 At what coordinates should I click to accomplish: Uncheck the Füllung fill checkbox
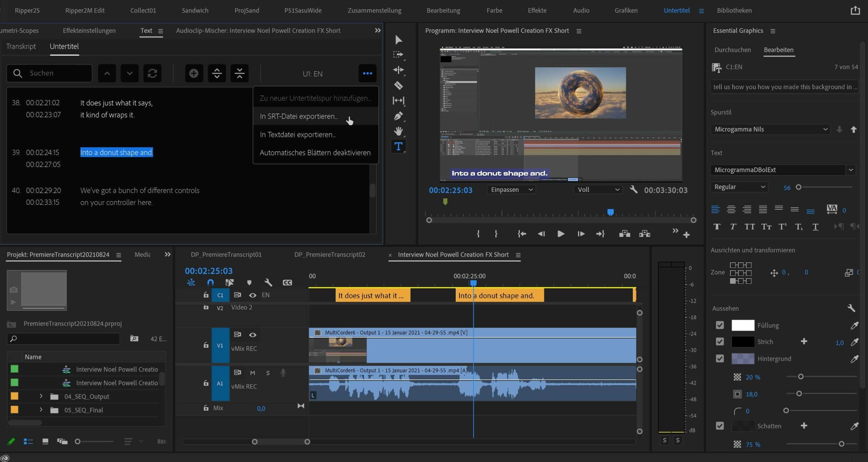719,325
